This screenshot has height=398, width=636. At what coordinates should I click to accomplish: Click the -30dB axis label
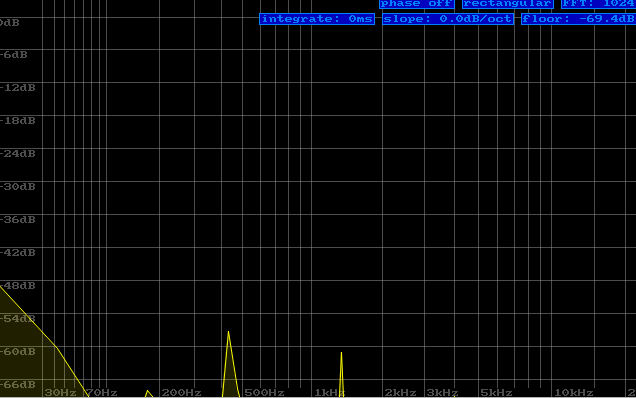(x=17, y=187)
